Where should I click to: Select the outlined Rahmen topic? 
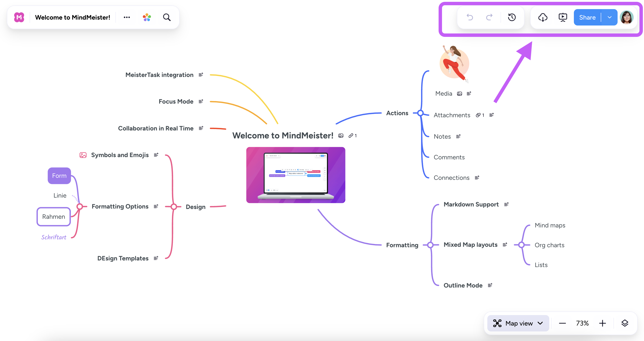[54, 216]
